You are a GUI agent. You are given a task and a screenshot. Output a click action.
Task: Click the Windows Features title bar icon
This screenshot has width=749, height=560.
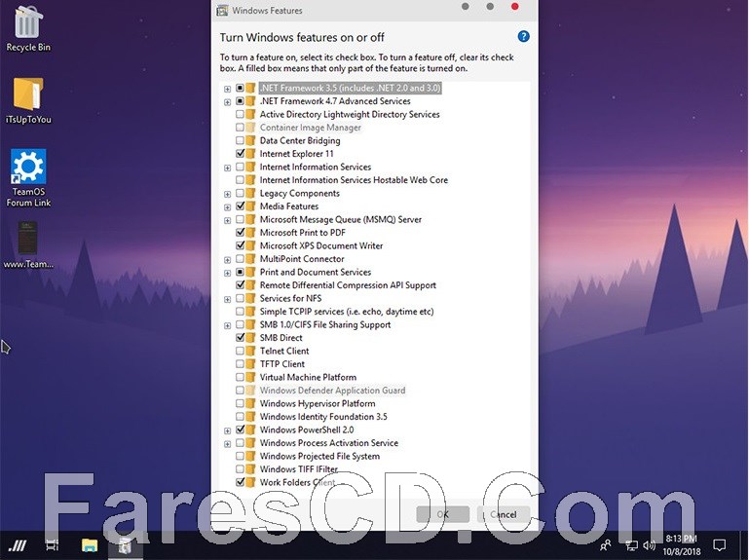(x=222, y=10)
